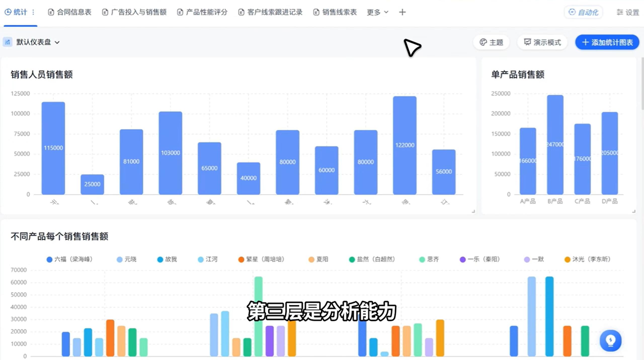The width and height of the screenshot is (644, 360).
Task: Click the 不同产品每个销售销售额 chart title
Action: coord(59,236)
